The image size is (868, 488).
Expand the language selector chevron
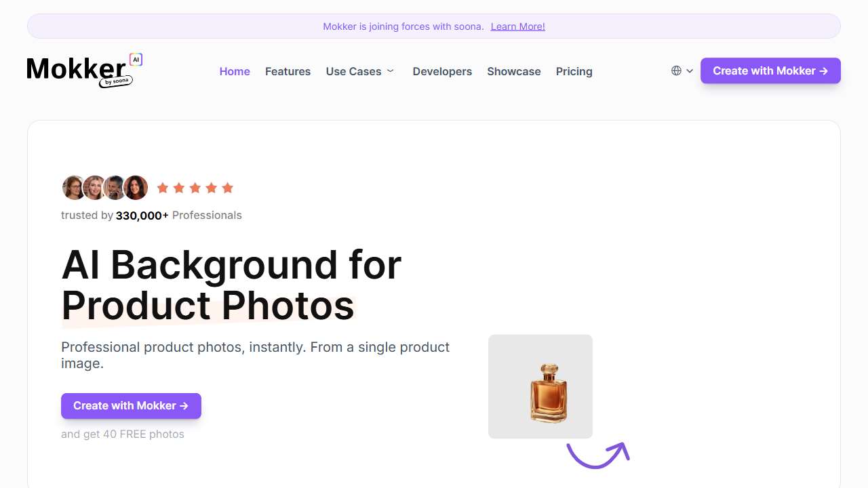tap(690, 70)
